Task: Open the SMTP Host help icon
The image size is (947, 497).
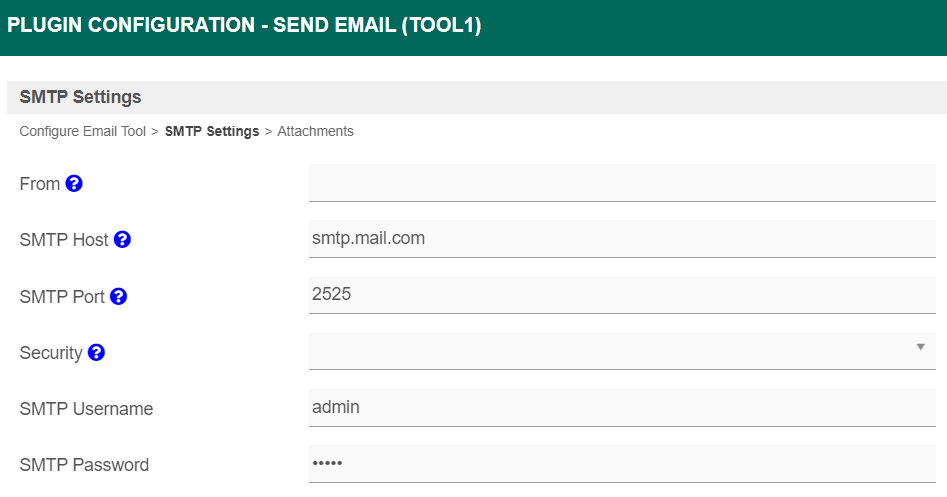Action: tap(122, 240)
